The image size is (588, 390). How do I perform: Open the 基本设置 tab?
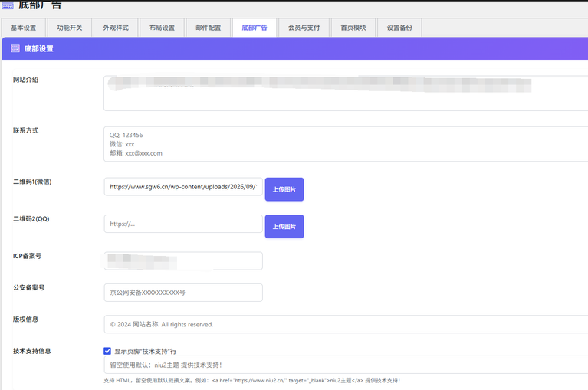click(x=23, y=28)
